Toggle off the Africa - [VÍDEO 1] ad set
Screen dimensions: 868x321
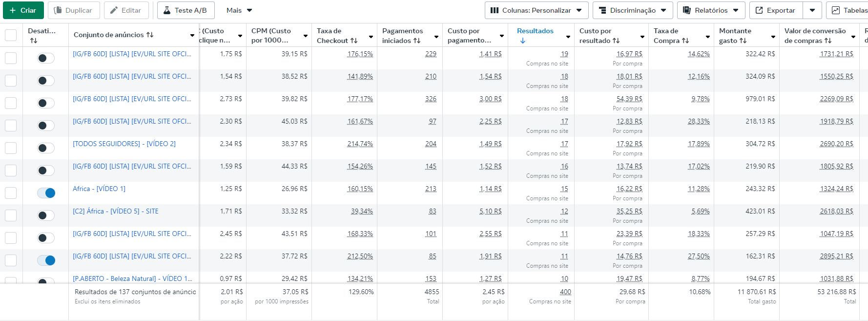pyautogui.click(x=46, y=193)
